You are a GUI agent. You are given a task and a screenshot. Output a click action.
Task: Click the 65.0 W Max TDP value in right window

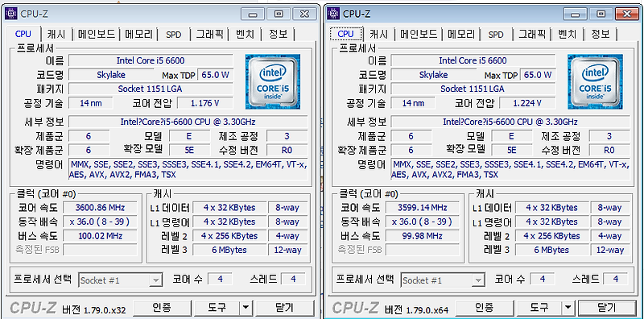(538, 75)
